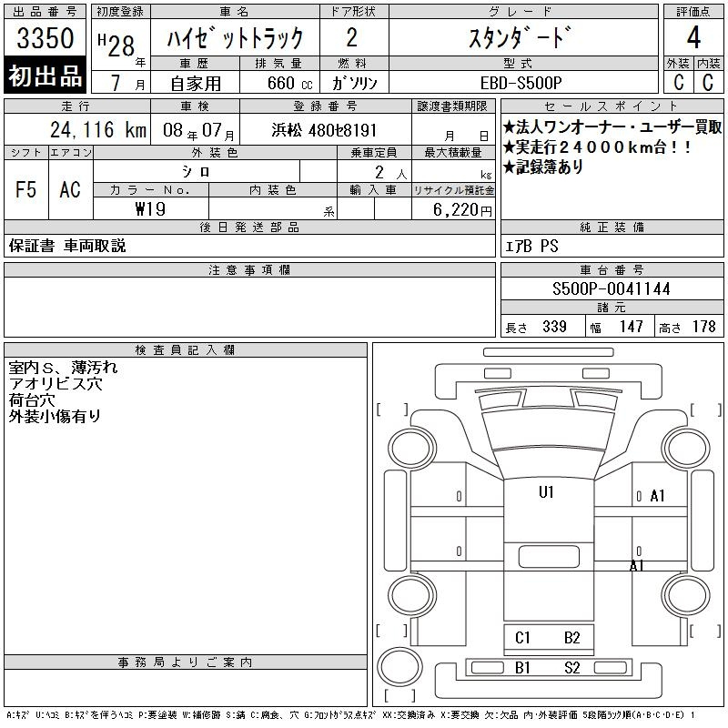This screenshot has height=728, width=728.
Task: Select the B1 mark on the rear diagram
Action: click(522, 668)
